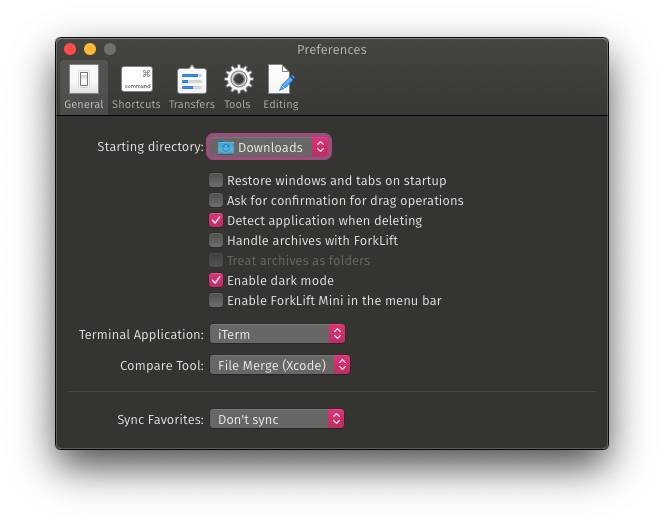Switch to the Tools tab label
The image size is (664, 523).
(x=237, y=104)
